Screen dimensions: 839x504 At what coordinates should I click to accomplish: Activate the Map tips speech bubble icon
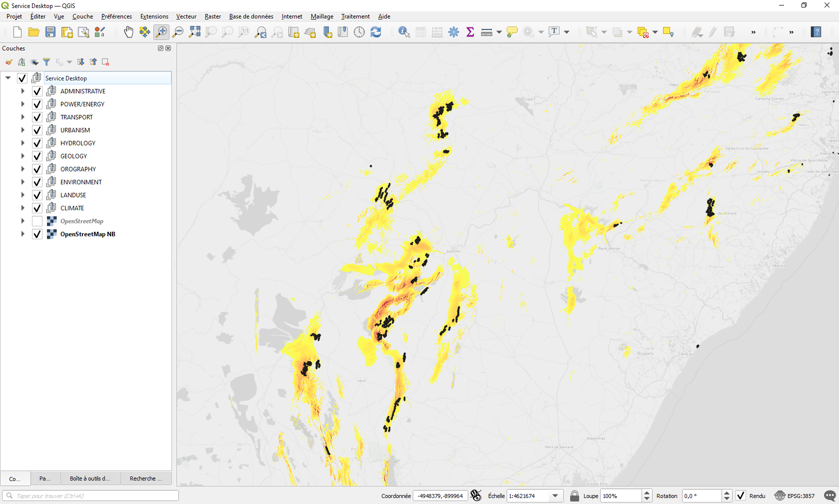coord(512,32)
